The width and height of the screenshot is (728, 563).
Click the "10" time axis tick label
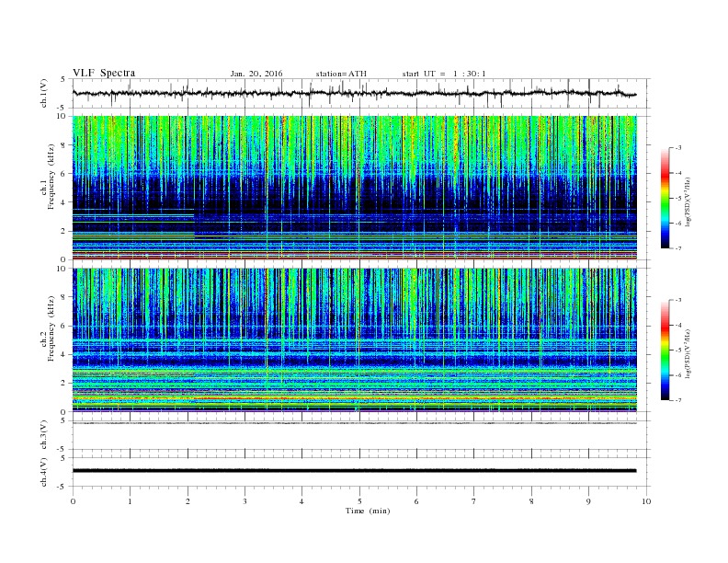click(646, 501)
